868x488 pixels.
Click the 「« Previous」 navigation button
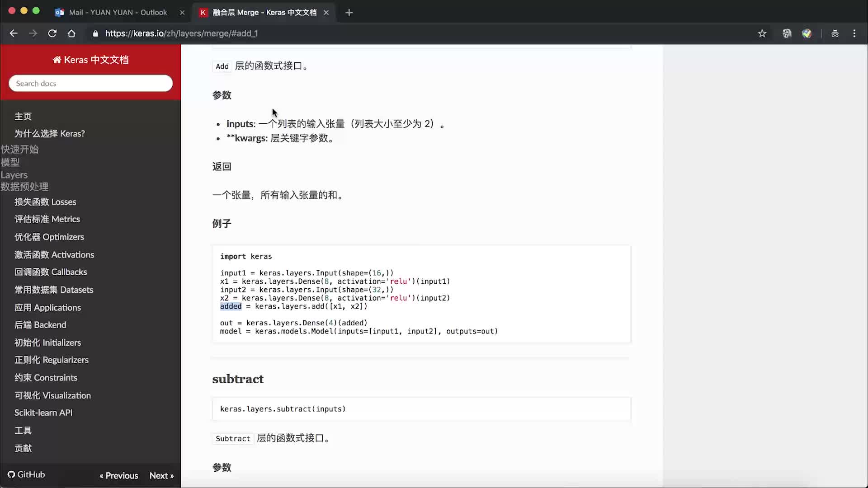[118, 475]
